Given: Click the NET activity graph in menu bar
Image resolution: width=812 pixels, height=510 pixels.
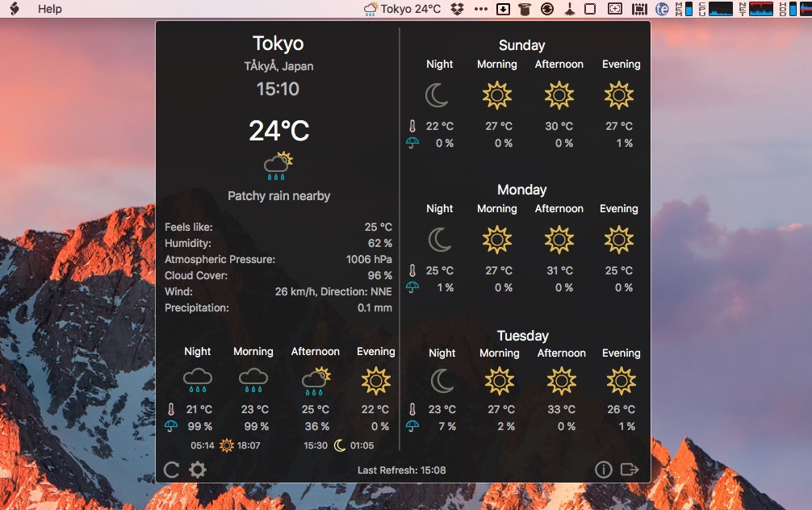Looking at the screenshot, I should pyautogui.click(x=755, y=9).
